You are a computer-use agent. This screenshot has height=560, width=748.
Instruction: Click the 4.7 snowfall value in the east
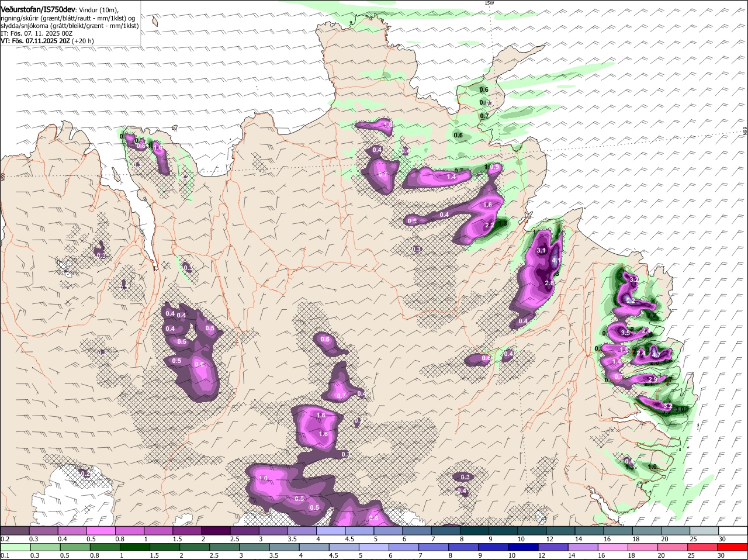pos(656,354)
